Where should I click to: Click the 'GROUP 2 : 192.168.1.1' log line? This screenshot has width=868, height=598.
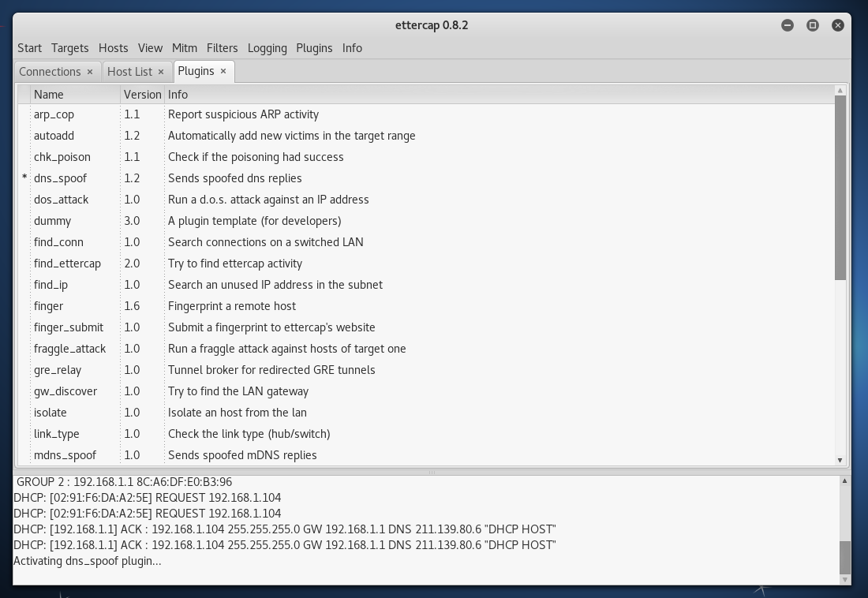tap(124, 482)
